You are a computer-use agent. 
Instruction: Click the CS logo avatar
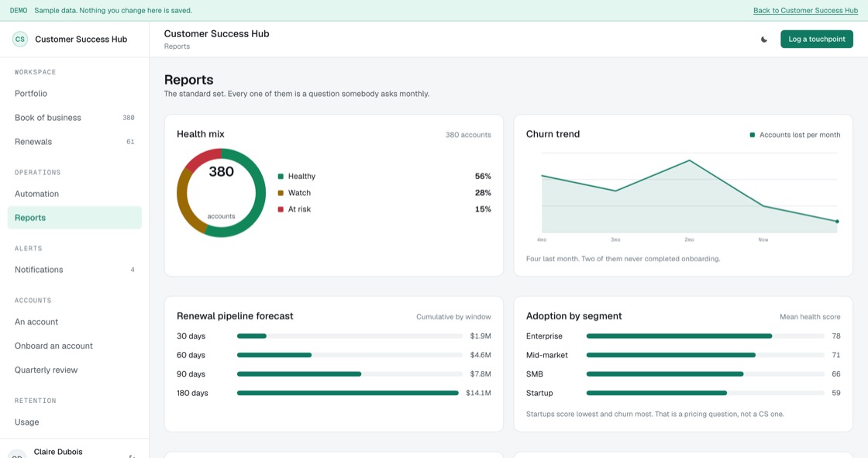pyautogui.click(x=20, y=40)
